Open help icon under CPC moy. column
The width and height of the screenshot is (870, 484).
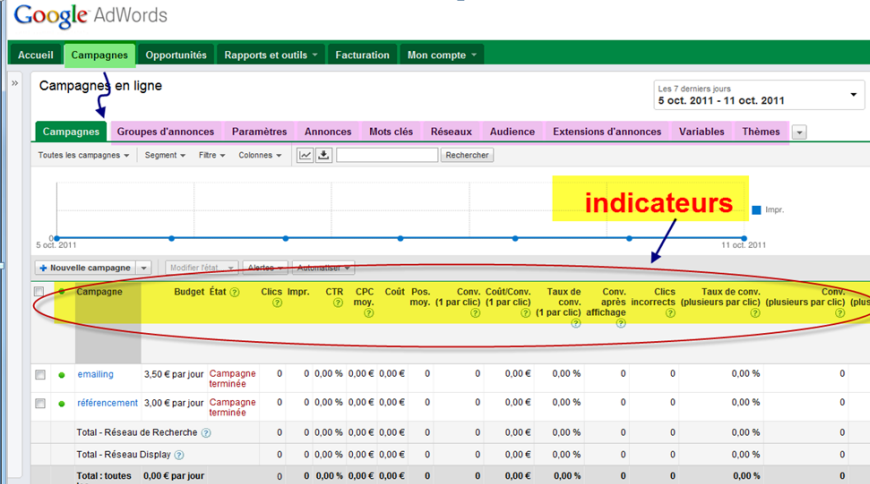click(369, 313)
